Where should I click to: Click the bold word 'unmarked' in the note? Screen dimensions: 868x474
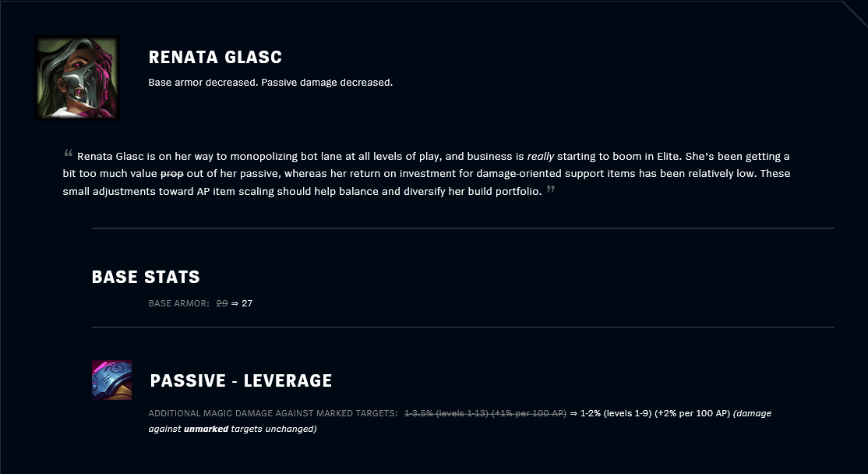tap(206, 429)
